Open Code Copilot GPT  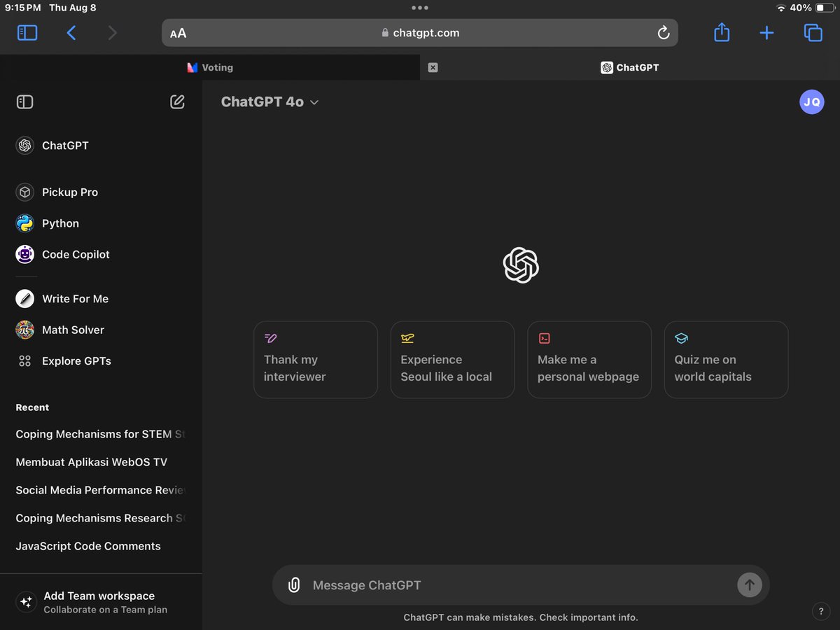[101, 254]
